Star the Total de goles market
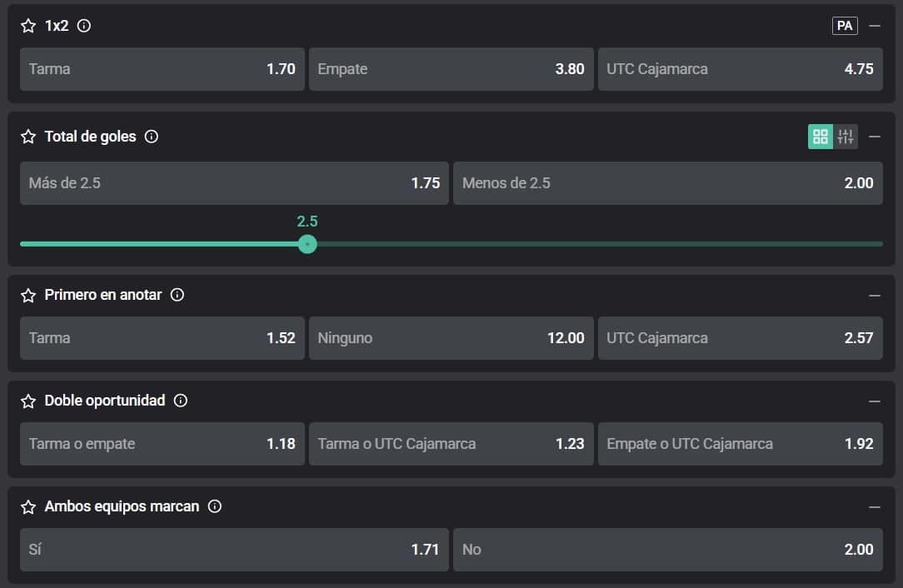 28,137
